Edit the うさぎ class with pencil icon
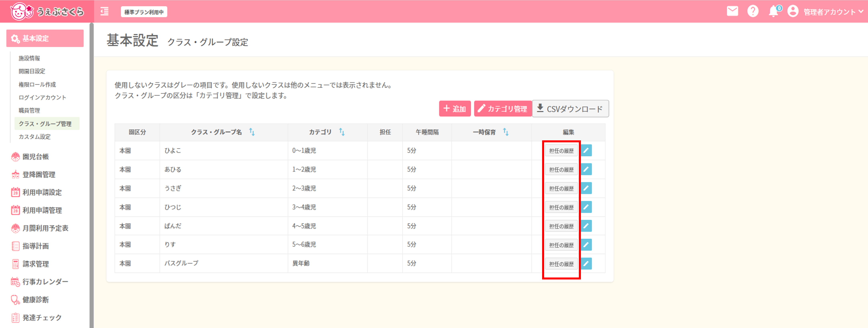The width and height of the screenshot is (868, 328). click(x=586, y=188)
